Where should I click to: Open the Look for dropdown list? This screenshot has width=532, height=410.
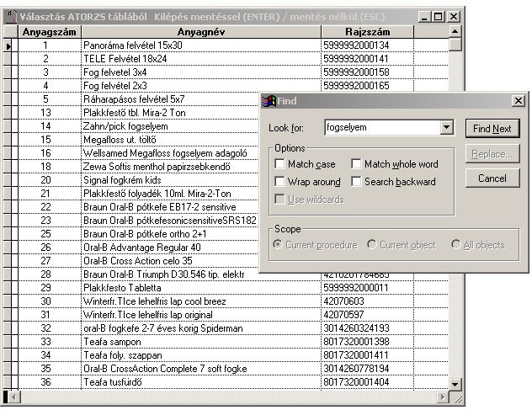click(446, 128)
